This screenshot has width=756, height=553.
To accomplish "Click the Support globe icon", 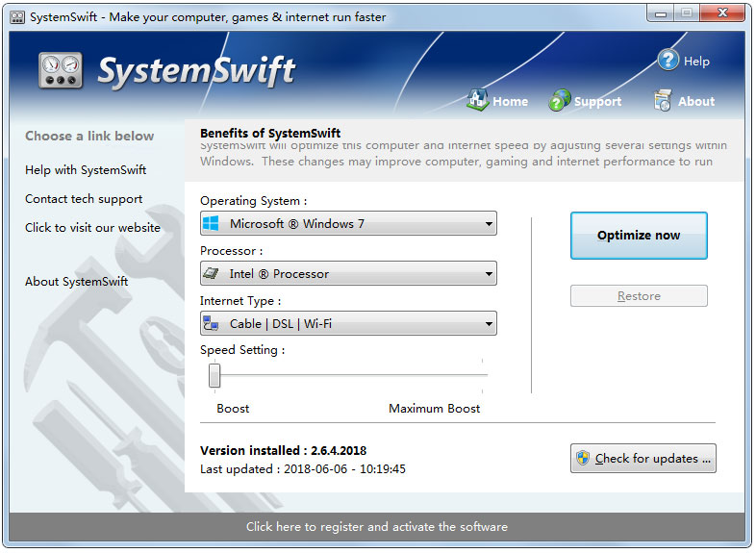I will (560, 100).
